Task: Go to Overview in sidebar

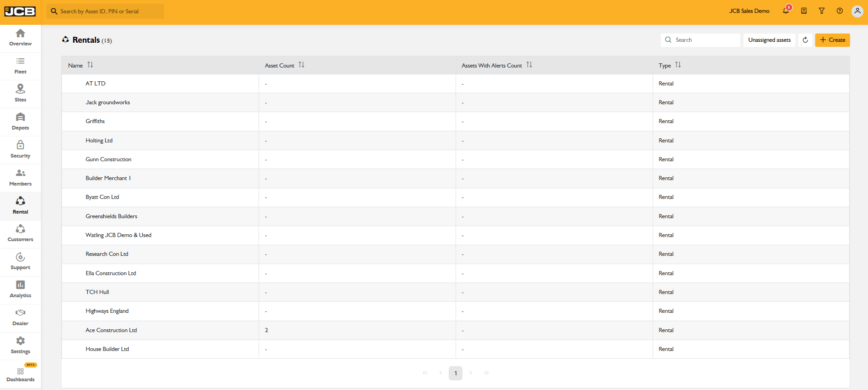Action: (x=20, y=38)
